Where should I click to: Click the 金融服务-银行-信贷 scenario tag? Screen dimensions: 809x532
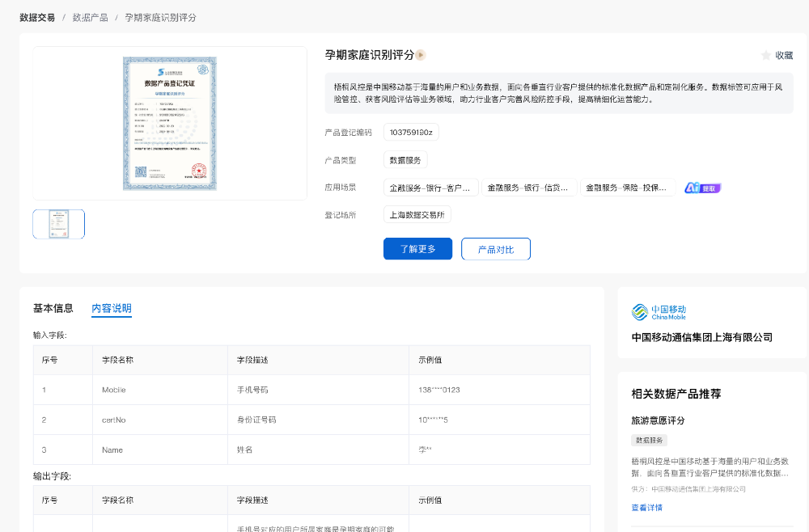529,188
